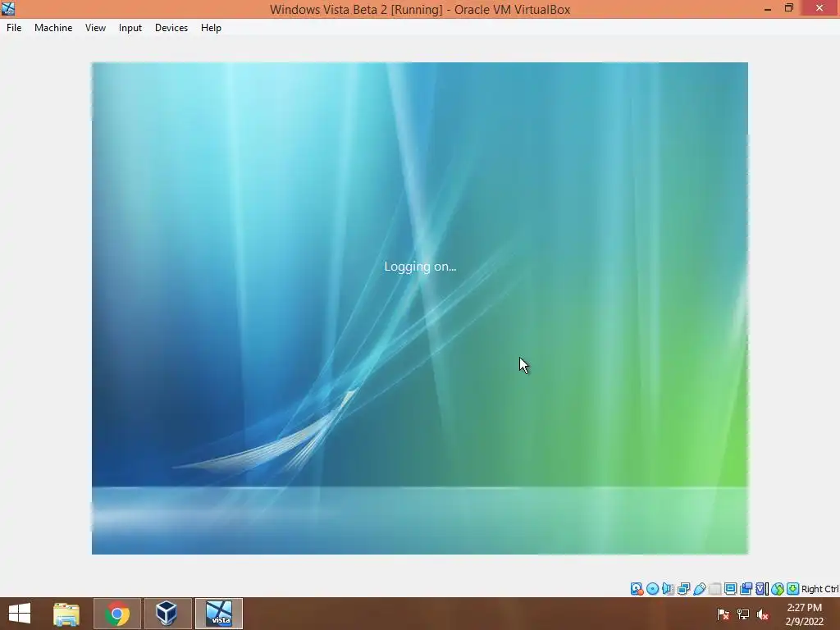Close the VirtualBox VM window

point(819,8)
